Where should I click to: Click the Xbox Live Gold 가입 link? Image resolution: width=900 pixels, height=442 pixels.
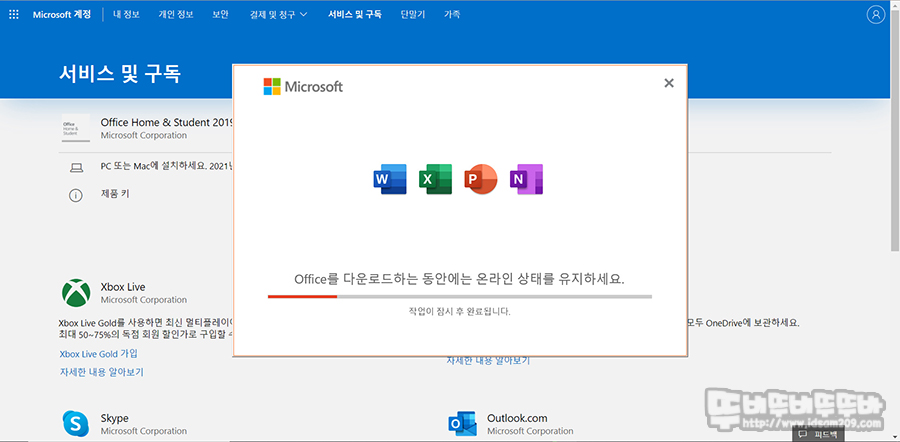99,354
